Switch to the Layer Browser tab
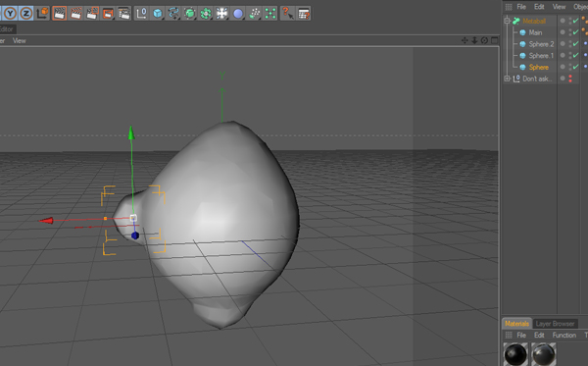The height and width of the screenshot is (366, 588). tap(555, 324)
